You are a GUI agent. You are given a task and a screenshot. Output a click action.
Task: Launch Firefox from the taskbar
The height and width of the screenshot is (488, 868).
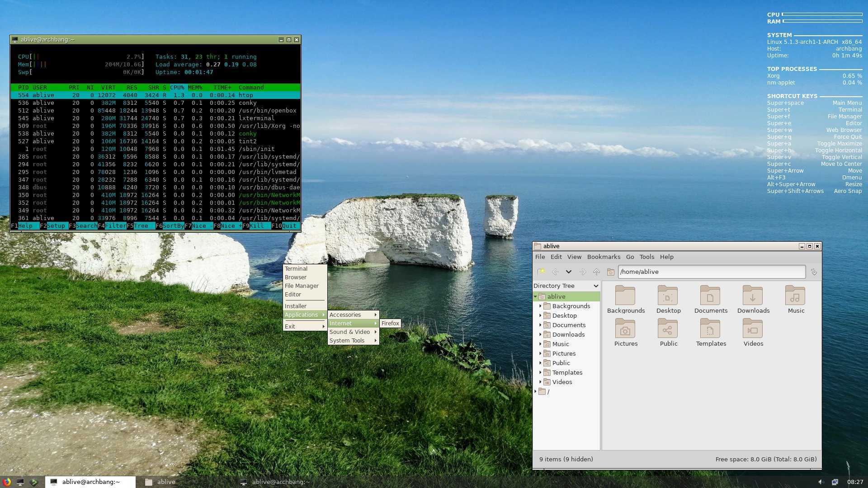coord(6,482)
